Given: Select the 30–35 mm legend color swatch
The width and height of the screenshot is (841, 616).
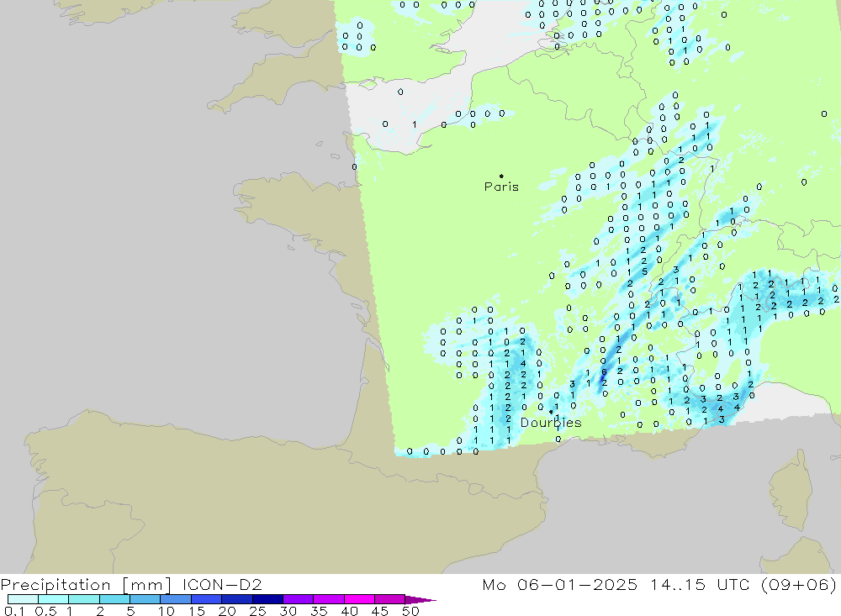Looking at the screenshot, I should pyautogui.click(x=299, y=599).
